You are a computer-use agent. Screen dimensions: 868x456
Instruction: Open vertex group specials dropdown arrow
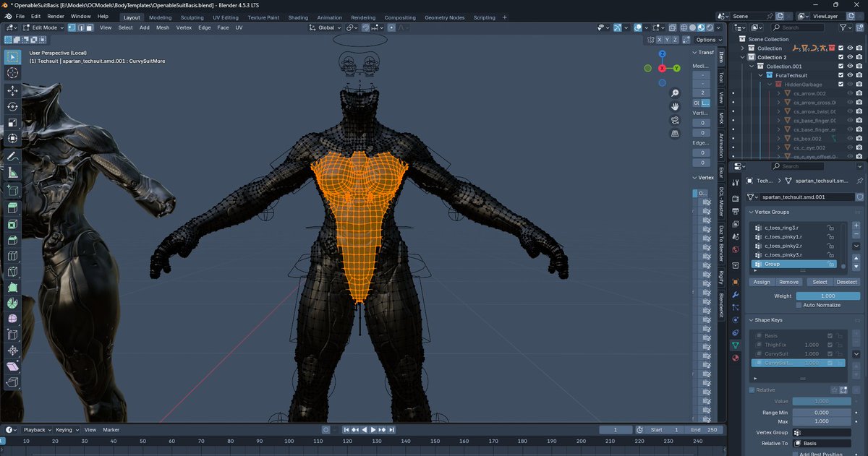[857, 246]
